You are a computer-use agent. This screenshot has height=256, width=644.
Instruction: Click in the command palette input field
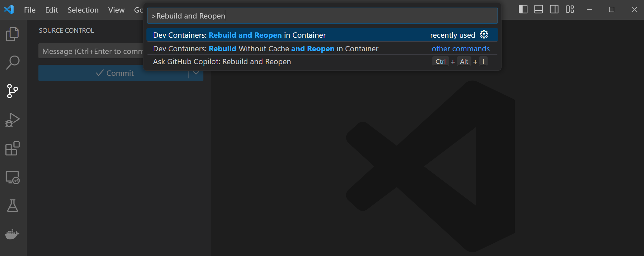(322, 16)
